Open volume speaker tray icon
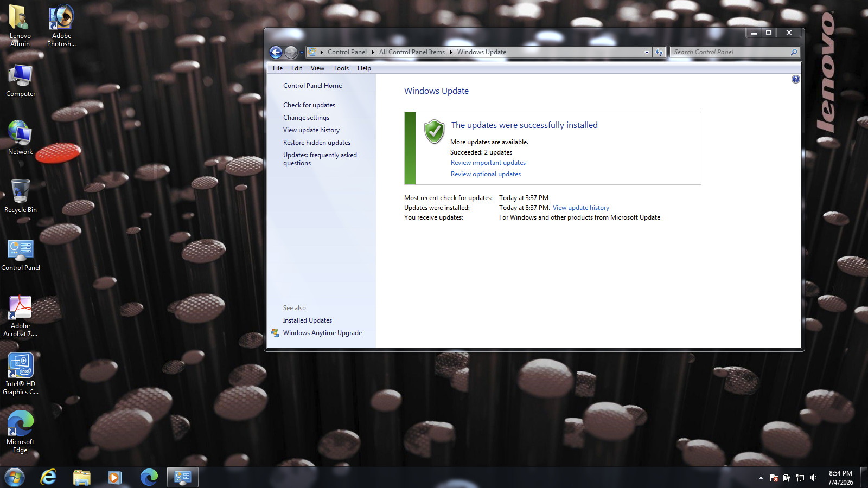Viewport: 868px width, 488px height. (x=813, y=478)
